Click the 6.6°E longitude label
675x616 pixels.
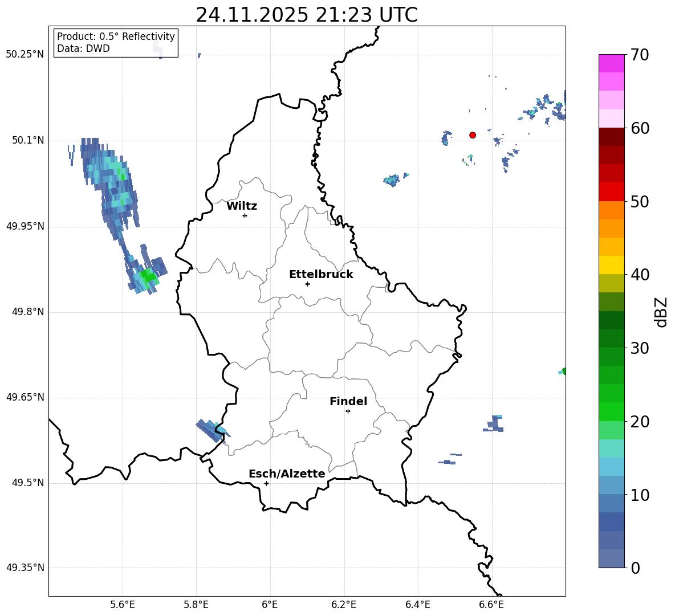click(x=491, y=605)
